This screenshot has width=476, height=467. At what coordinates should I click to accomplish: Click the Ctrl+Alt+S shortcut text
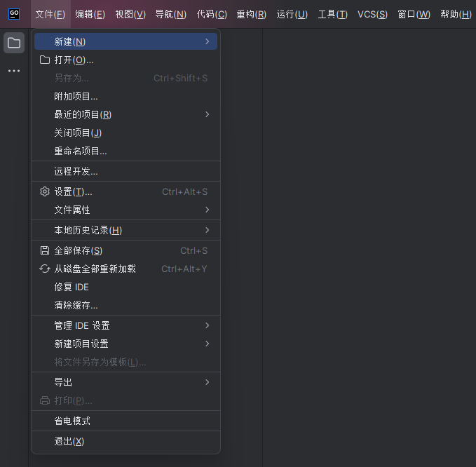[x=185, y=191]
